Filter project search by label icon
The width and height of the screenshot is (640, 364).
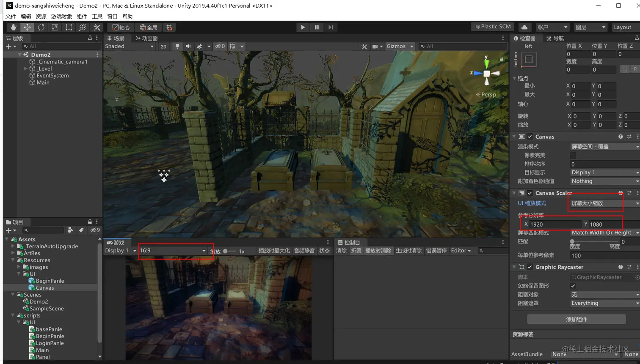tap(81, 230)
